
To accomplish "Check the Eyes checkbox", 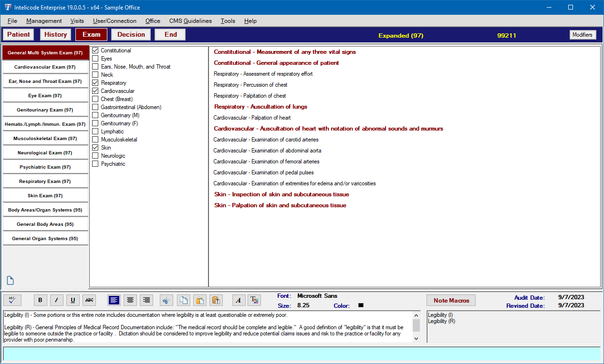I will (95, 59).
